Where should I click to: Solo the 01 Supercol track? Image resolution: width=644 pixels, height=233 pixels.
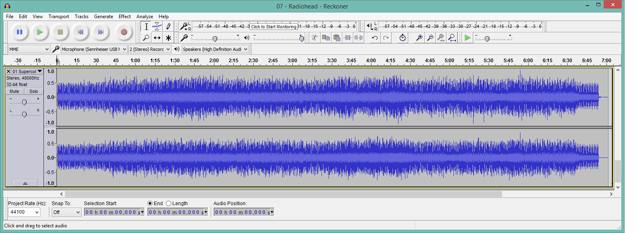[x=34, y=92]
